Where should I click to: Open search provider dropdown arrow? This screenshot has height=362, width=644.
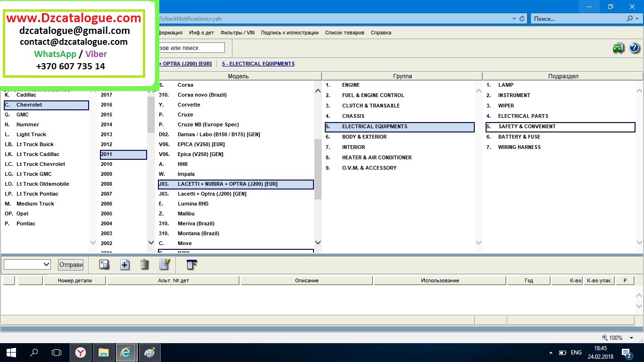tap(637, 19)
